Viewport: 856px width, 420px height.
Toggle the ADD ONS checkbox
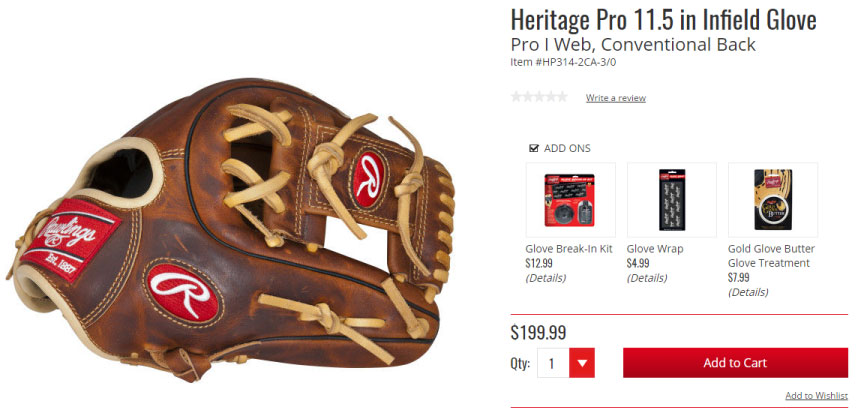534,148
